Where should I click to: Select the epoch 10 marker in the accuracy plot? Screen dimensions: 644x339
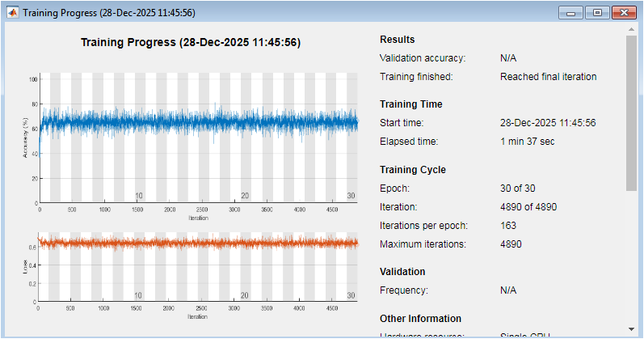(139, 196)
